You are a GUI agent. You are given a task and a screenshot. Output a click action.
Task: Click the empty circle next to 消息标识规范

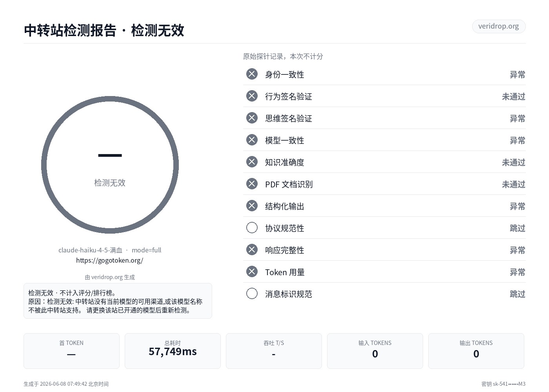252,294
